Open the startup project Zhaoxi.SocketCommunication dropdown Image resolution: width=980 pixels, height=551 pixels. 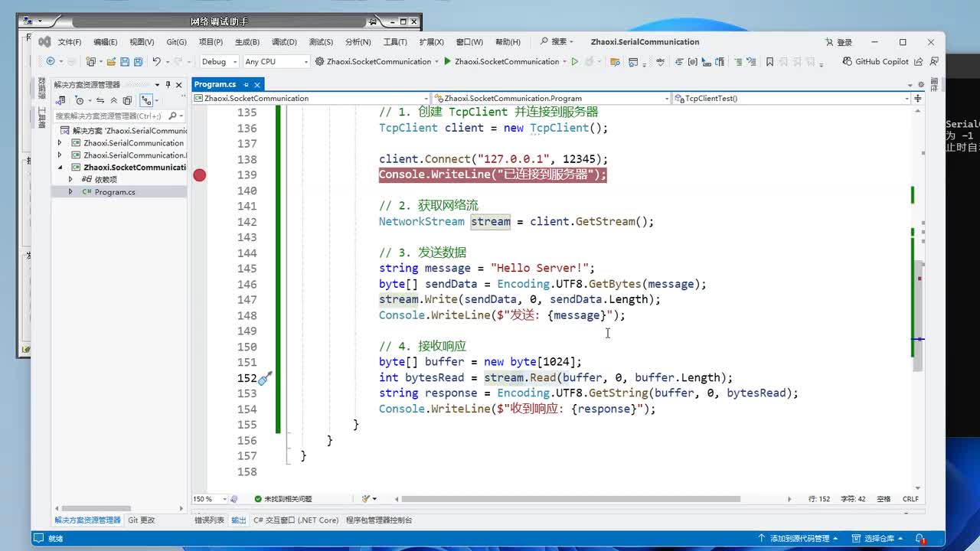pyautogui.click(x=377, y=61)
